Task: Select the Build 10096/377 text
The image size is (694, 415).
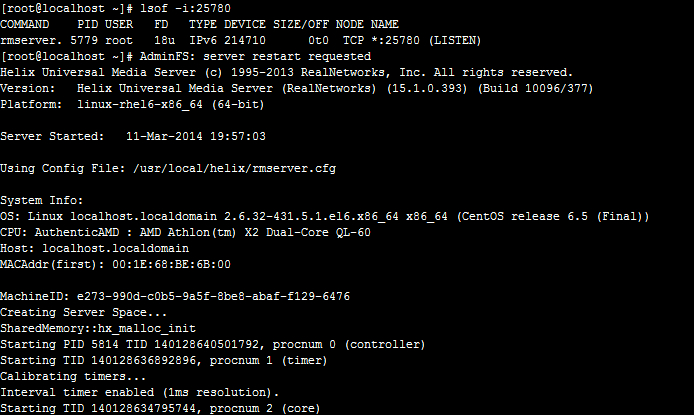Action: coord(536,88)
